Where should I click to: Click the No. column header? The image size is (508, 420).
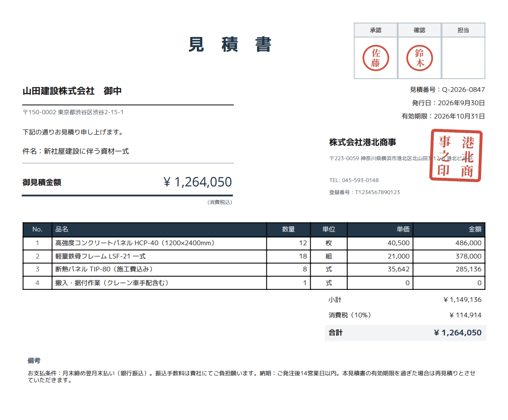pos(37,229)
